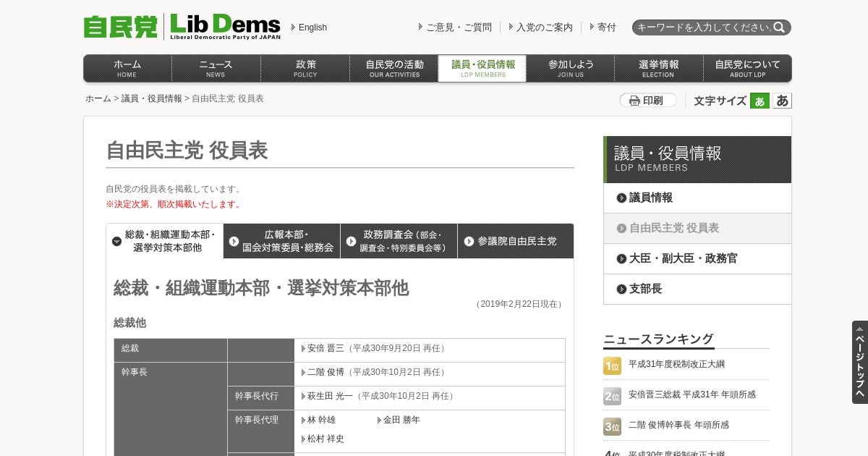The width and height of the screenshot is (868, 456).
Task: Click the 幹事長代行 table cell
Action: click(x=261, y=398)
